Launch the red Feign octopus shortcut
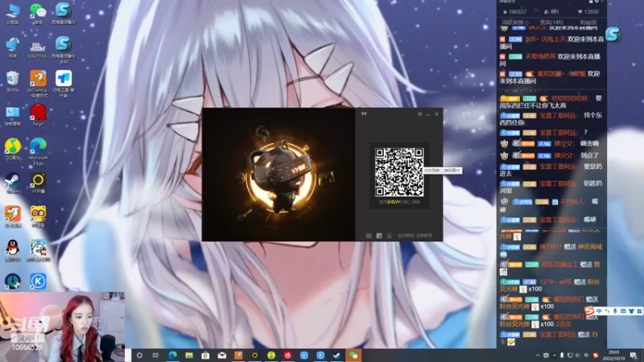 [x=38, y=115]
